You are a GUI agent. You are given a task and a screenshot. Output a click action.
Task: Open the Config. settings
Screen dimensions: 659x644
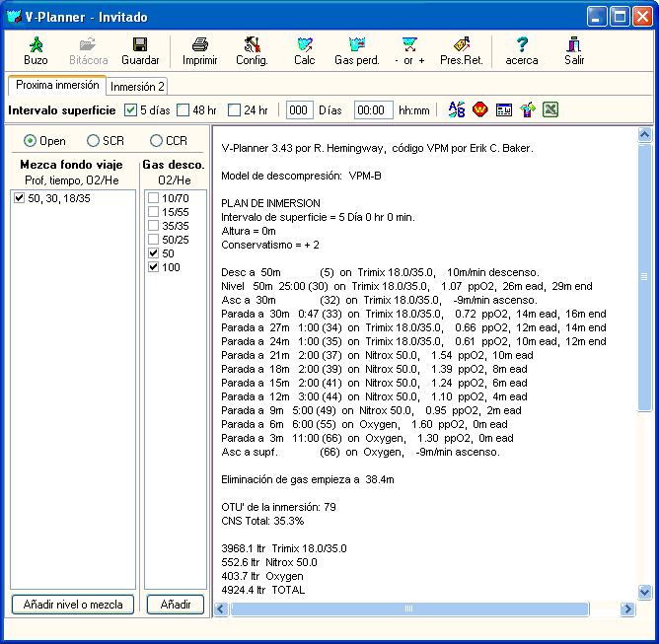252,51
